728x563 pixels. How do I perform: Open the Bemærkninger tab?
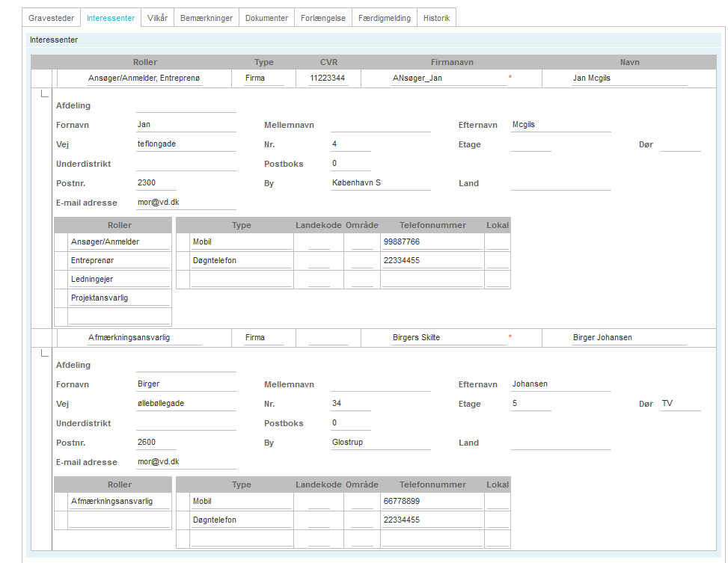[207, 18]
